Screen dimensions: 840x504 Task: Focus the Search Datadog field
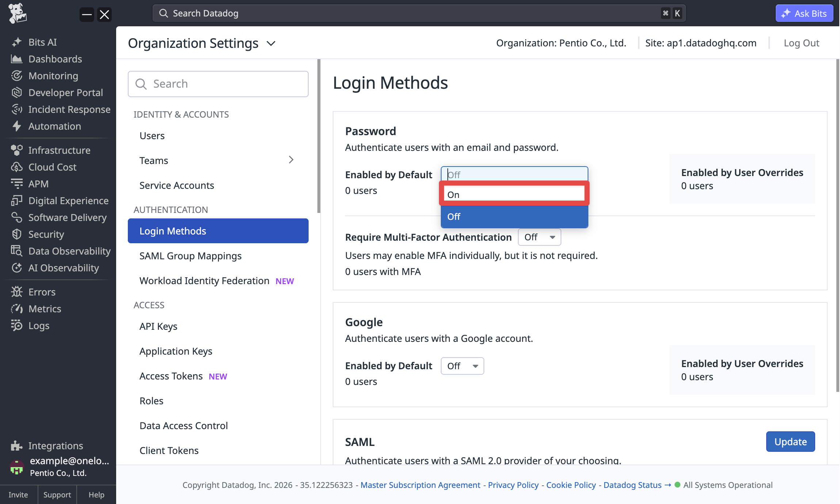click(419, 14)
